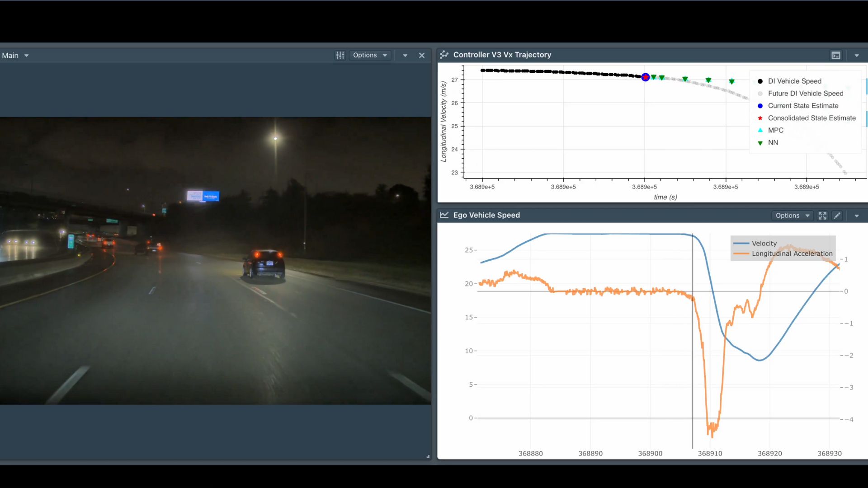Open the camera panel settings sliders icon

[x=340, y=55]
